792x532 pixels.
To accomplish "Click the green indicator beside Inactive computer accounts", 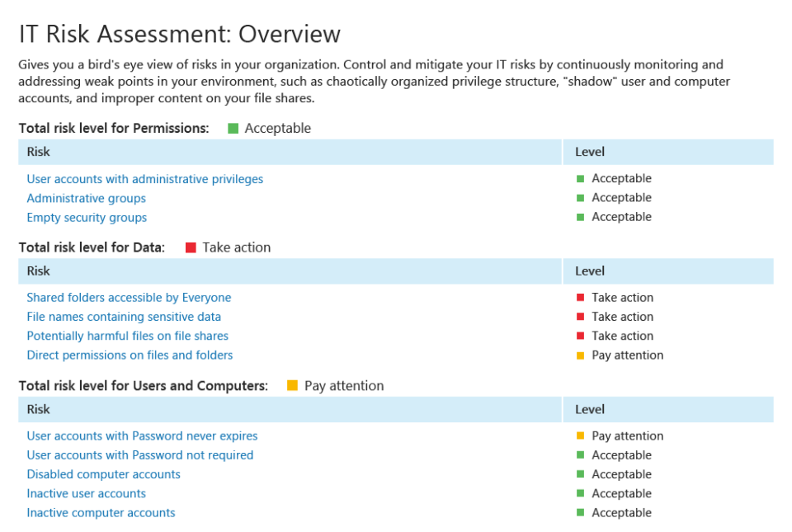I will (x=578, y=512).
